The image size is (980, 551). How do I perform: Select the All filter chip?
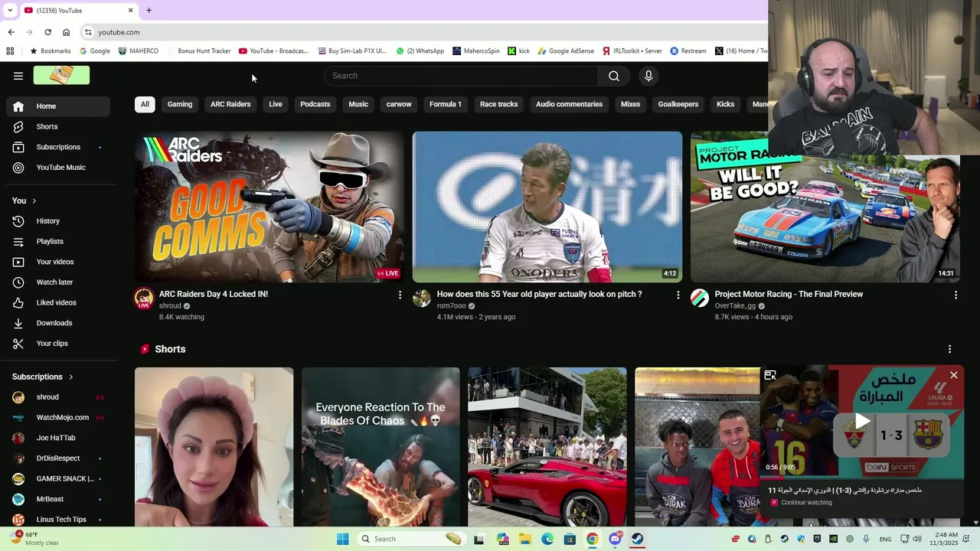pos(145,104)
